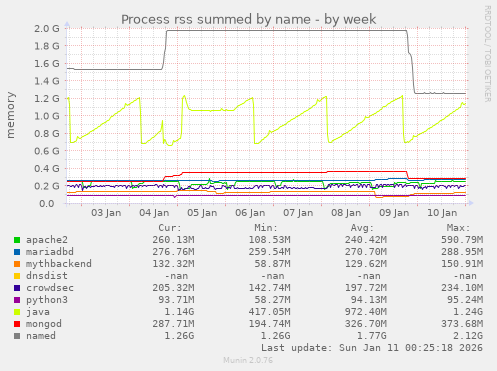The image size is (497, 371).
Task: Select the java legend label
Action: (38, 312)
